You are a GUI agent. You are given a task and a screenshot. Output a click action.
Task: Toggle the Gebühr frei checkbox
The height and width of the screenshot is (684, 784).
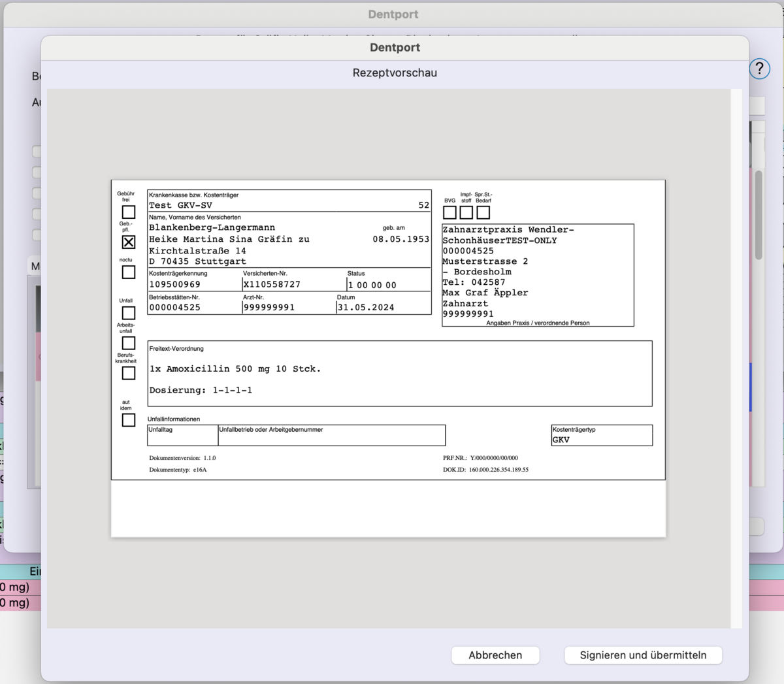click(x=129, y=212)
